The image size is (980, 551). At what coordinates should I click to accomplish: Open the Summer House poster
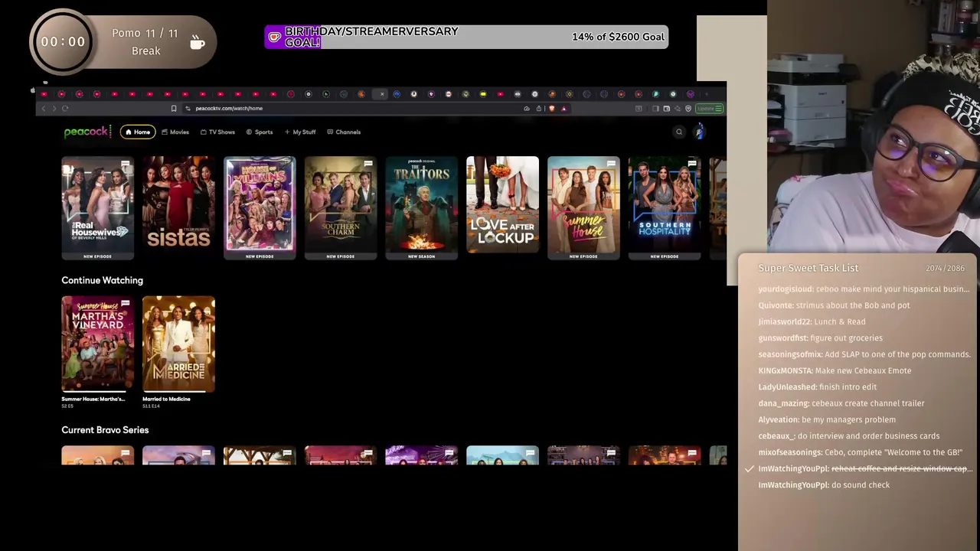point(583,207)
